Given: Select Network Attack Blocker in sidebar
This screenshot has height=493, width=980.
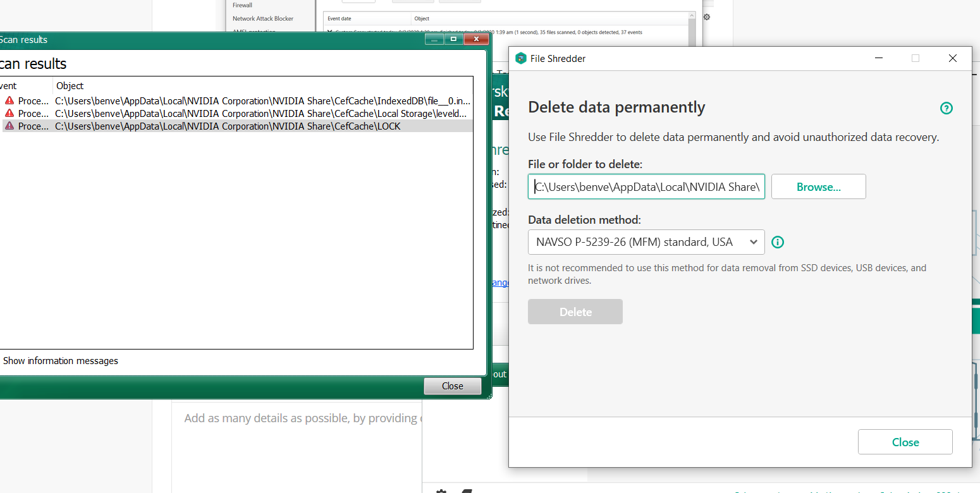Looking at the screenshot, I should (x=262, y=18).
